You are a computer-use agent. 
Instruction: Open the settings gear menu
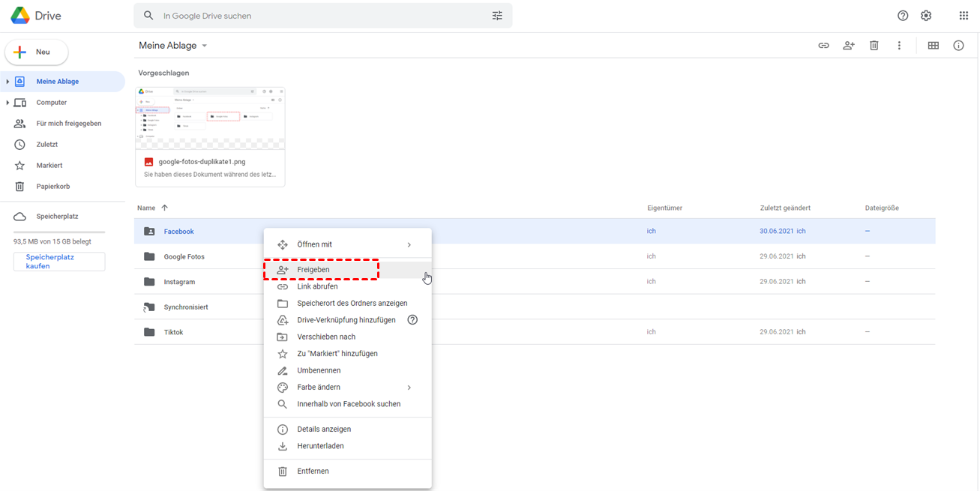coord(926,16)
